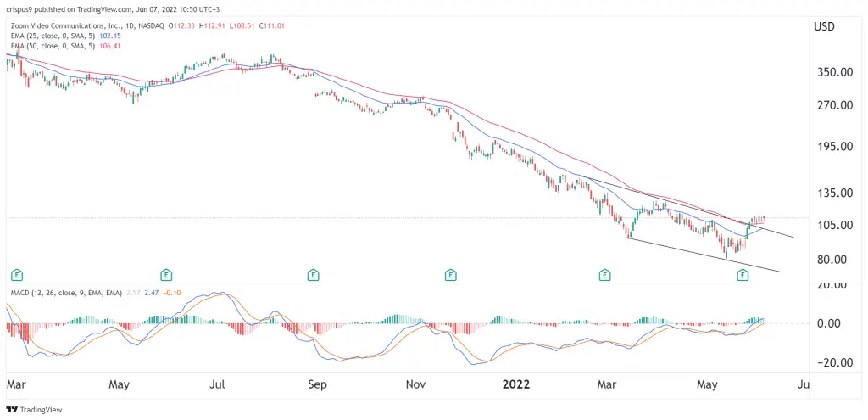
Task: Click the USD currency label
Action: 825,26
